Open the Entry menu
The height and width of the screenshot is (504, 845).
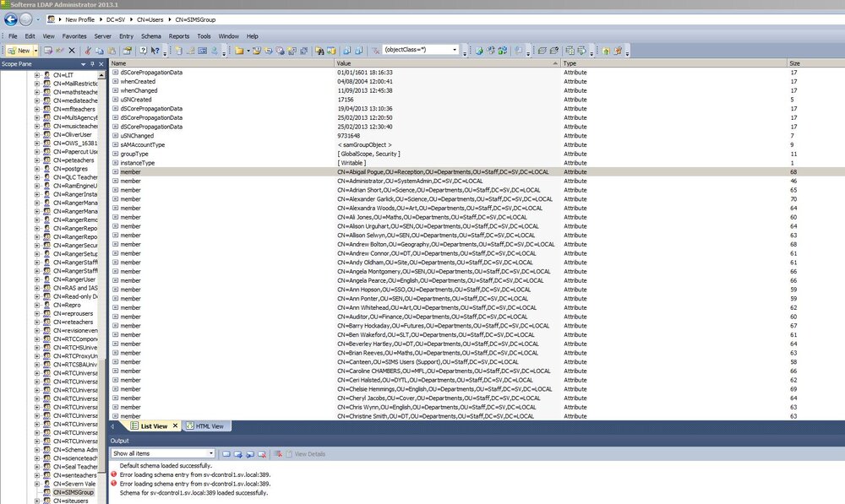click(126, 36)
